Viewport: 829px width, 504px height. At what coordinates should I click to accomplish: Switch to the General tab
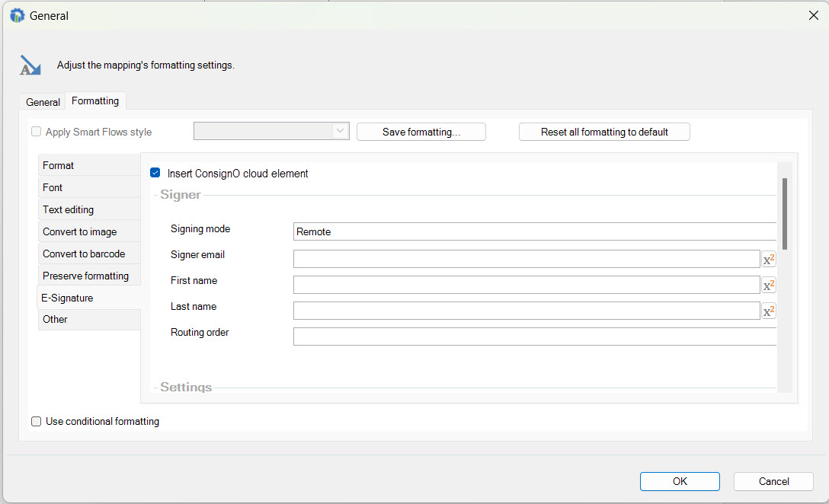[x=43, y=102]
